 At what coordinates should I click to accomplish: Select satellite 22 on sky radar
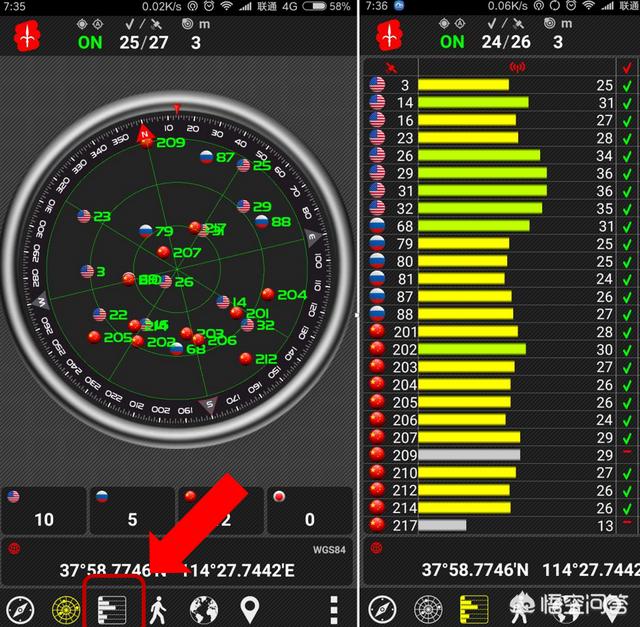point(110,315)
